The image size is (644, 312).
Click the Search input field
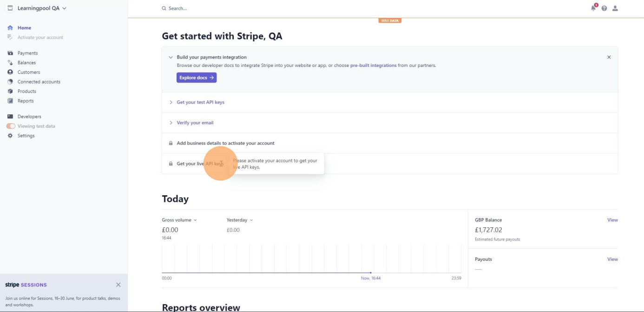point(232,8)
